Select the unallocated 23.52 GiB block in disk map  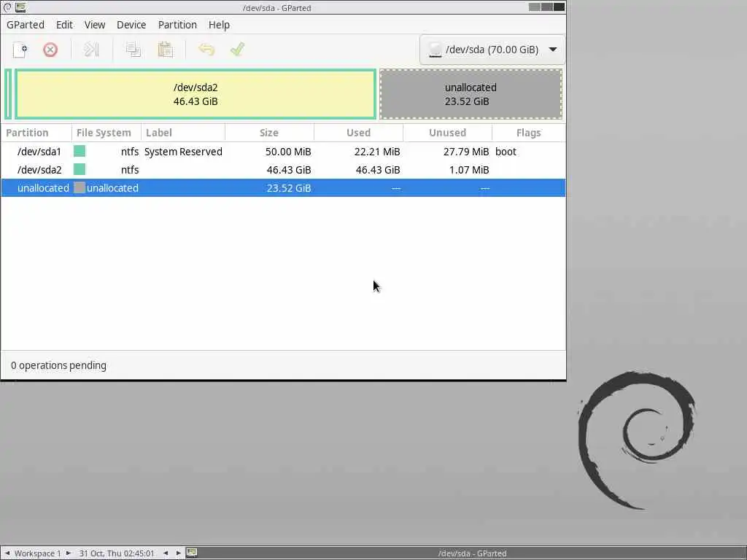pyautogui.click(x=471, y=94)
